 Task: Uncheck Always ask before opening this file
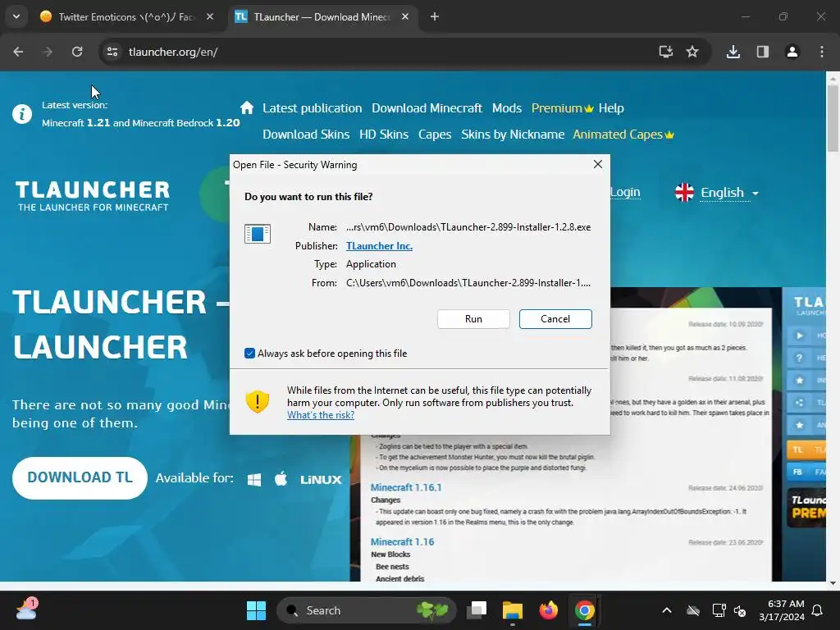pyautogui.click(x=249, y=353)
